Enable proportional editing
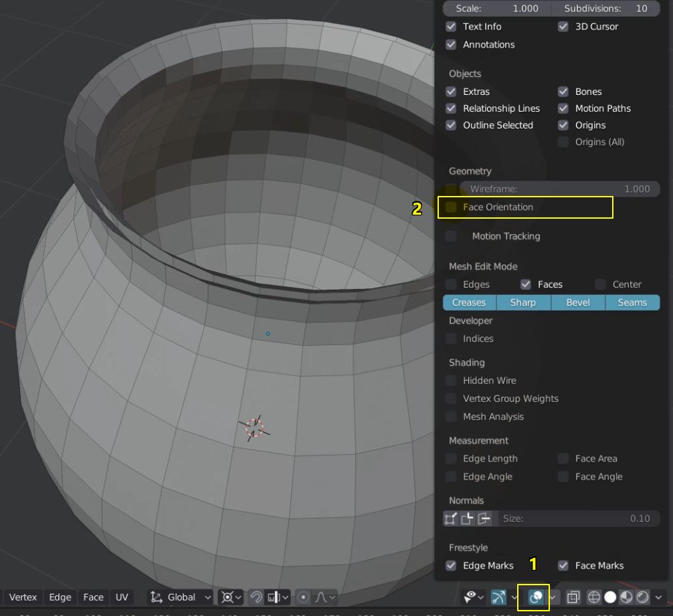Screen dimensions: 673x616 pyautogui.click(x=304, y=597)
